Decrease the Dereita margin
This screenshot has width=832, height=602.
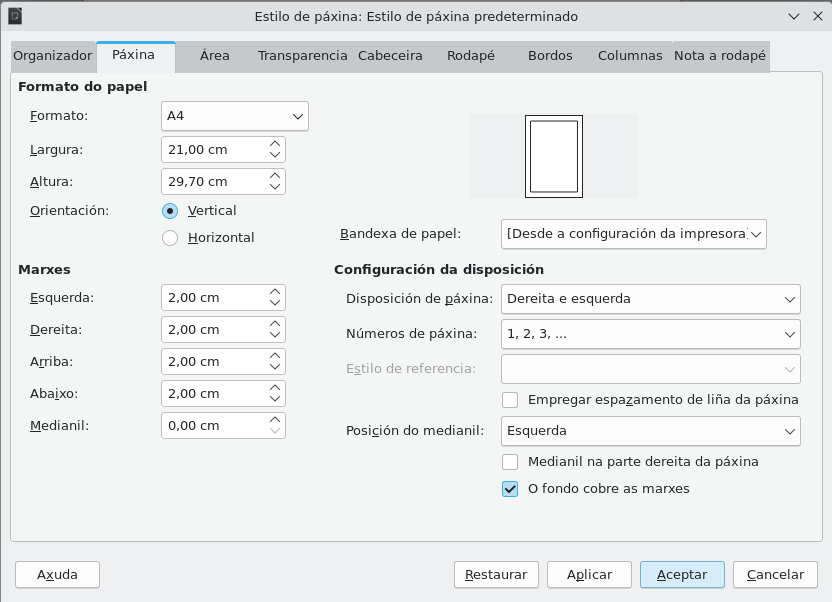pos(275,335)
